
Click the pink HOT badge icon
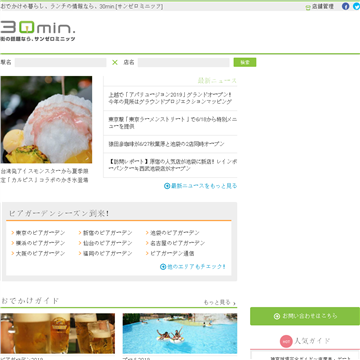(286, 341)
